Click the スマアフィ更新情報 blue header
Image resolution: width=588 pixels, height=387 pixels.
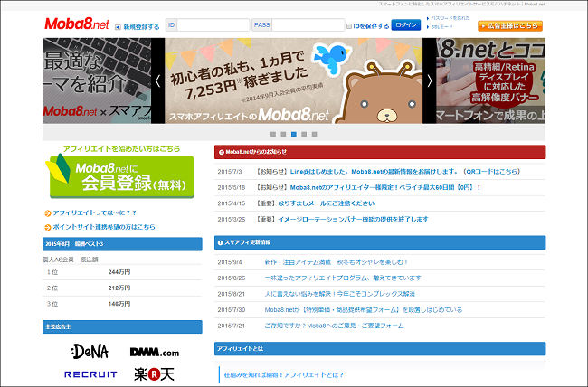point(380,242)
